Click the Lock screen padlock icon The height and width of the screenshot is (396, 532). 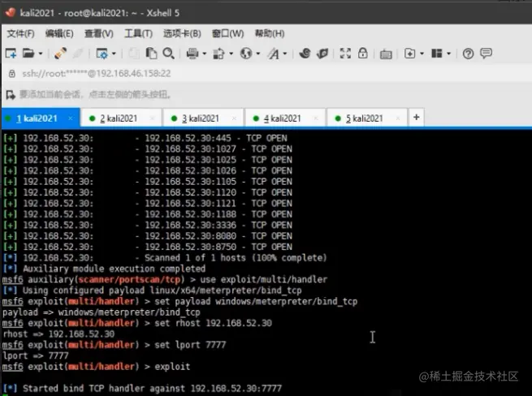(363, 54)
